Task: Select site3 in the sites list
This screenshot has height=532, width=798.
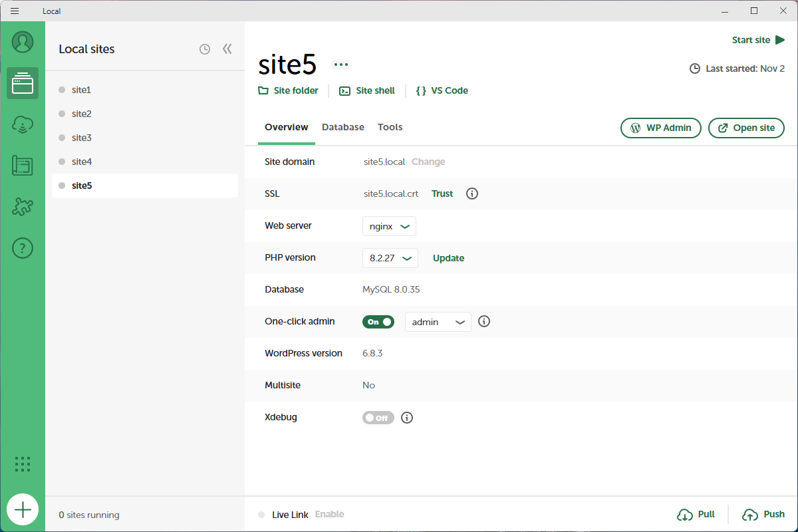Action: (81, 138)
